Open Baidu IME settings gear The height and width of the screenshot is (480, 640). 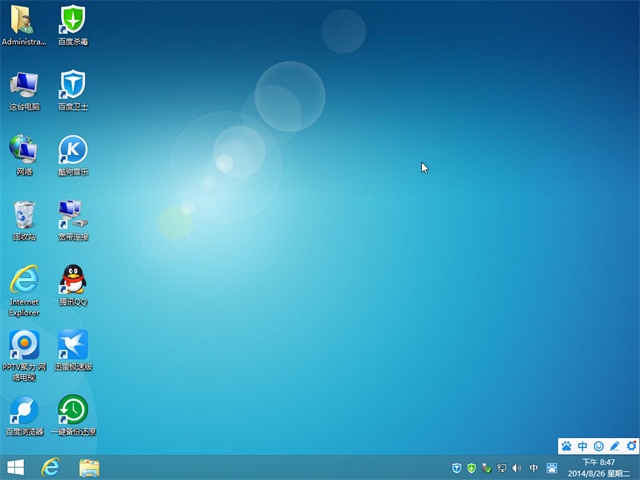pyautogui.click(x=631, y=446)
